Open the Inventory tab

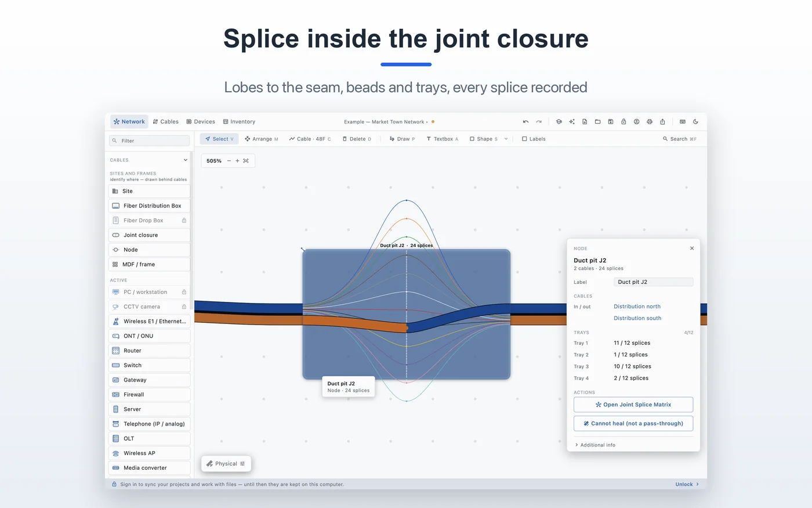pyautogui.click(x=239, y=122)
